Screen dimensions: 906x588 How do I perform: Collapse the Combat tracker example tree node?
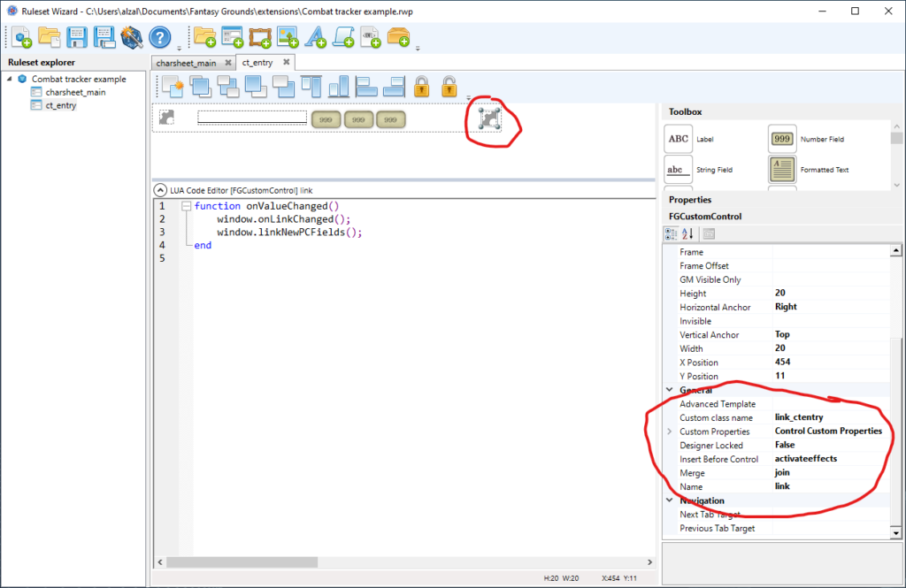(9, 79)
